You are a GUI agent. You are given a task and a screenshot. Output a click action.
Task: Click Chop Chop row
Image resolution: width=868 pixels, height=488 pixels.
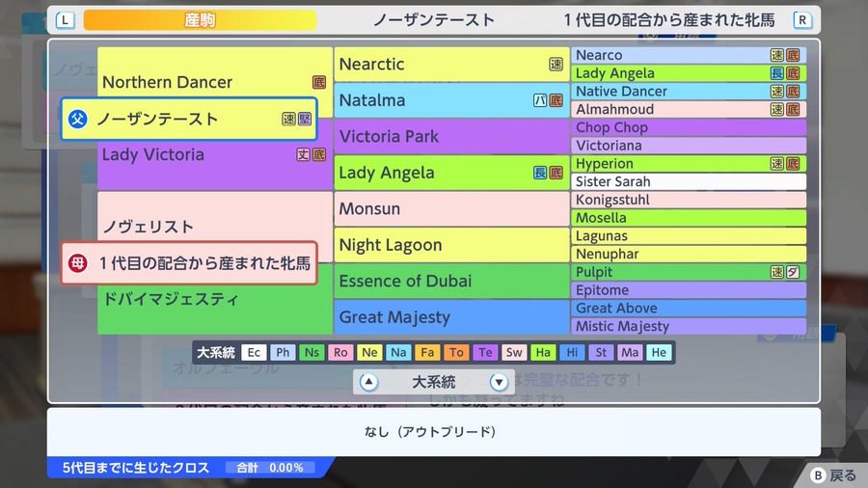coord(688,127)
